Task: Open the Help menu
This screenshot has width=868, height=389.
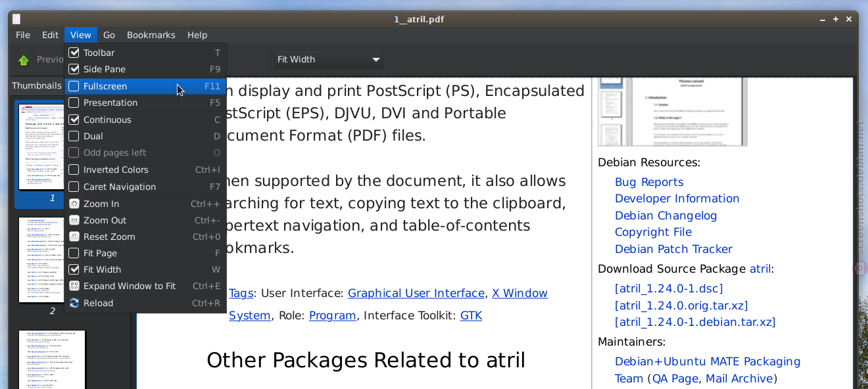Action: coord(197,35)
